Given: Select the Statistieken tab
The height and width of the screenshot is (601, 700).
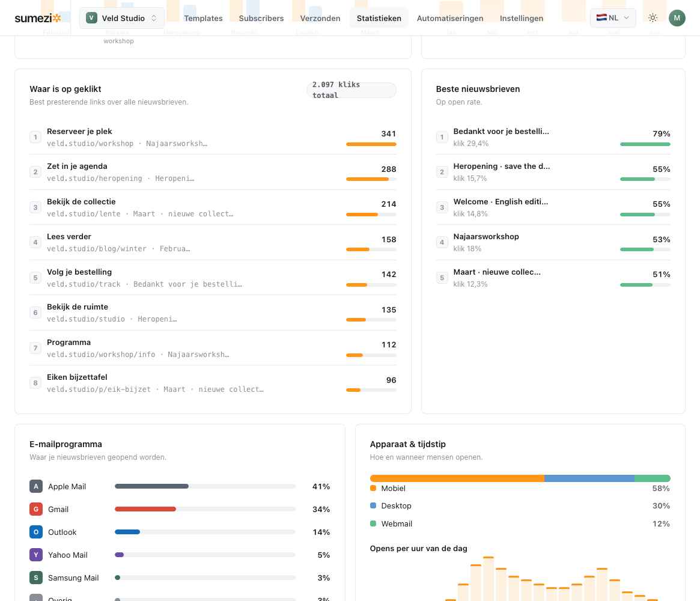Looking at the screenshot, I should point(379,18).
